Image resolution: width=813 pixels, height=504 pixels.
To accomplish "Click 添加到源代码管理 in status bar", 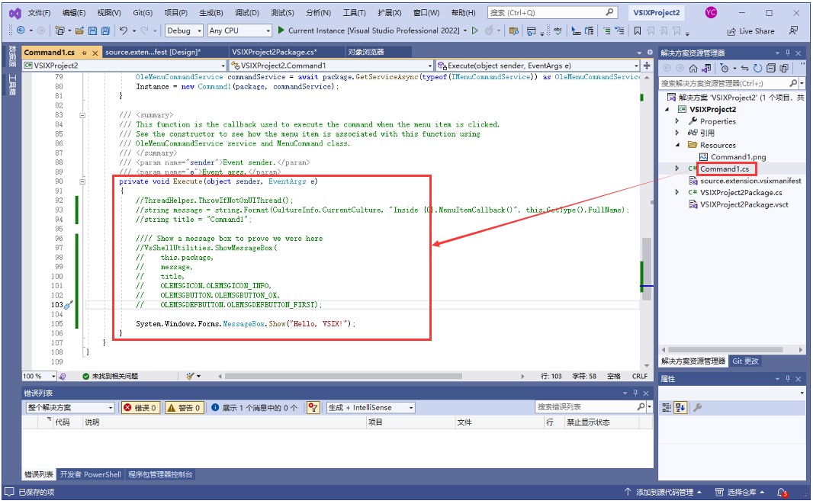I will coord(663,492).
